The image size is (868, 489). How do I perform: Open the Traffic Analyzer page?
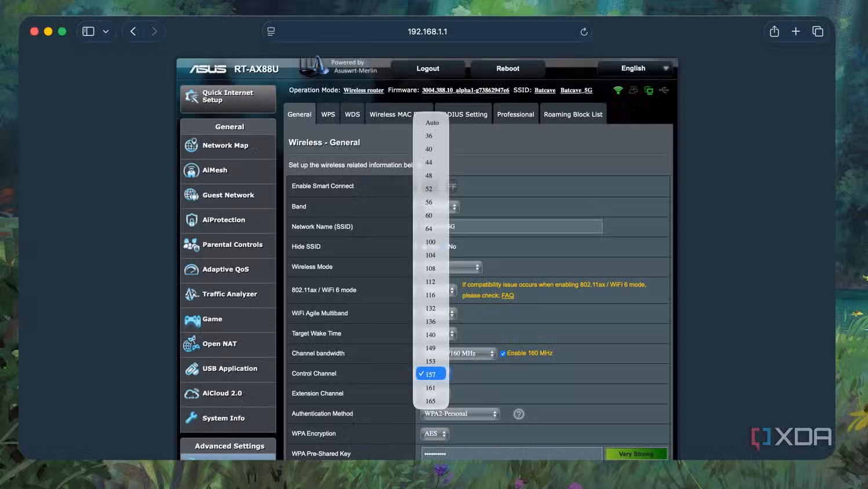228,294
